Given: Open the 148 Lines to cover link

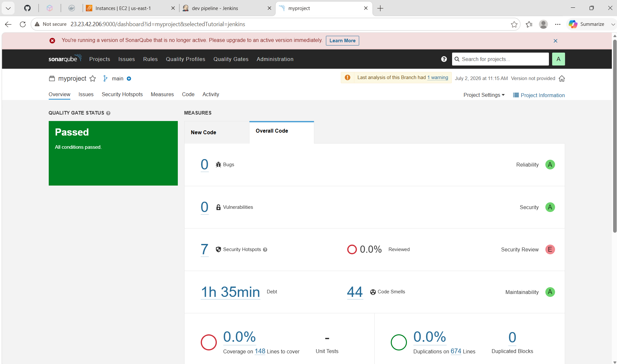Looking at the screenshot, I should pyautogui.click(x=260, y=351).
